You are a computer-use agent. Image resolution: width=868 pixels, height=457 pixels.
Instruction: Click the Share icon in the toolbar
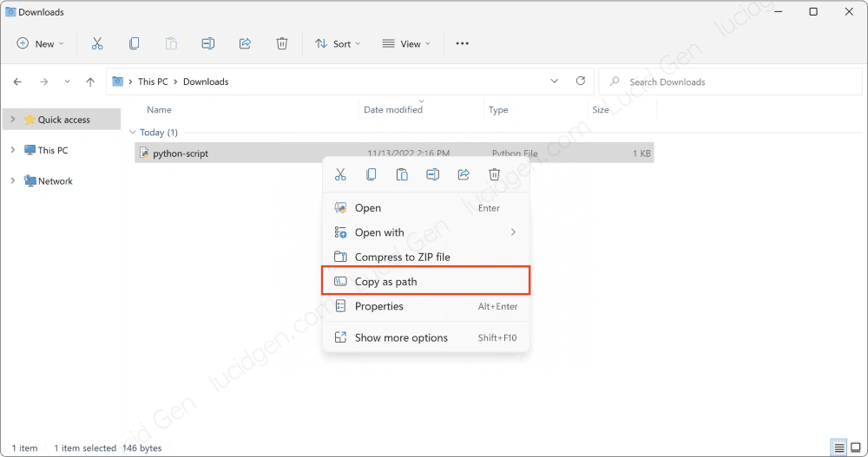[246, 43]
